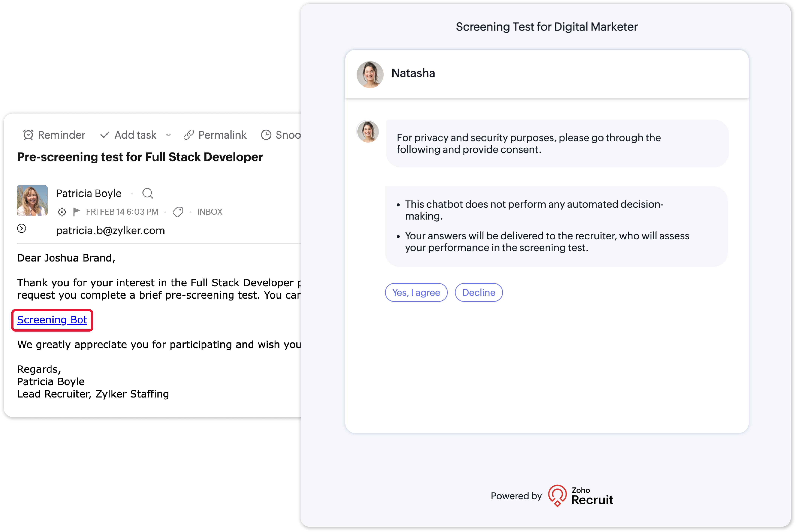Click the Decline button
The width and height of the screenshot is (796, 532).
tap(478, 292)
